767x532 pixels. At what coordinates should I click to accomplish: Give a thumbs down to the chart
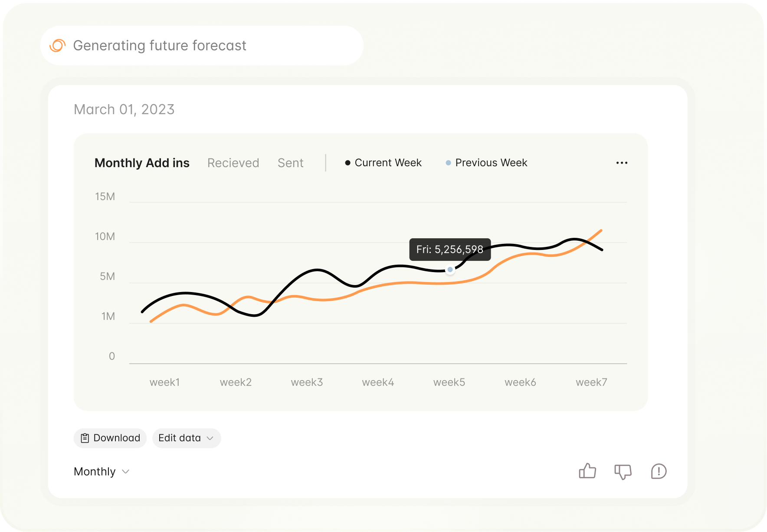click(623, 471)
